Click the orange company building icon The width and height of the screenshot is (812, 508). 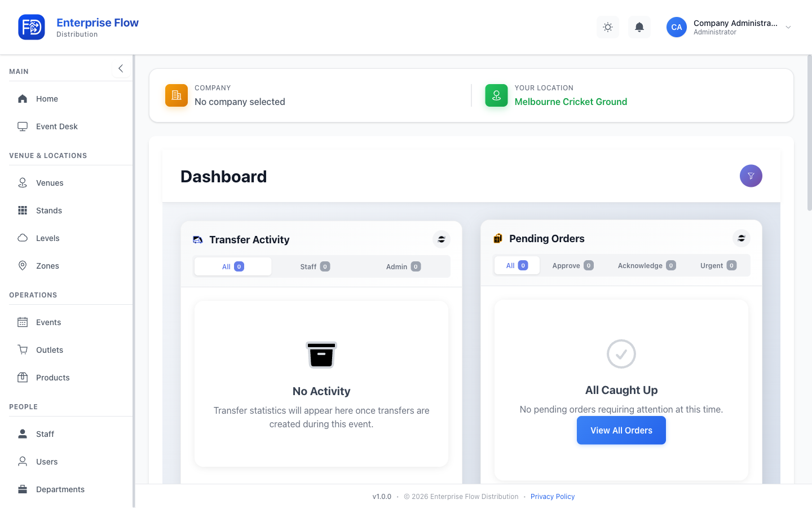pyautogui.click(x=176, y=95)
